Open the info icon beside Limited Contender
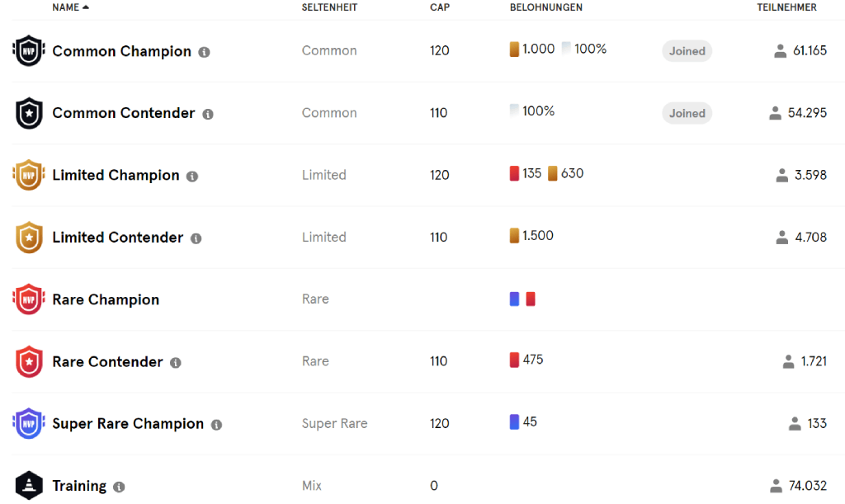This screenshot has width=845, height=504. tap(196, 238)
